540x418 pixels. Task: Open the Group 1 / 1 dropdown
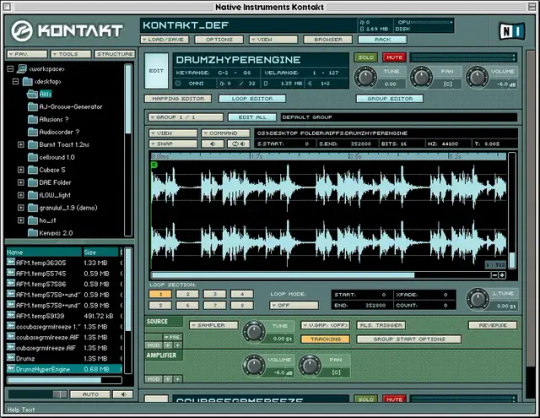(x=186, y=117)
